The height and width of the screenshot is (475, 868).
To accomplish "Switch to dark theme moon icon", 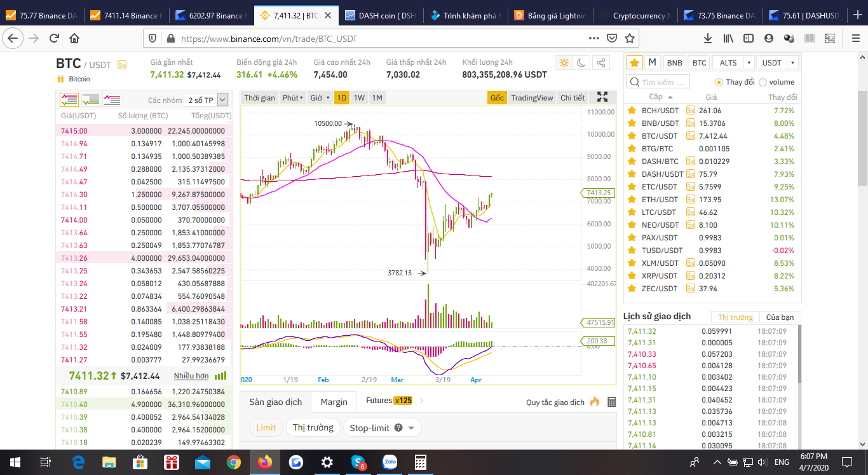I will [582, 62].
